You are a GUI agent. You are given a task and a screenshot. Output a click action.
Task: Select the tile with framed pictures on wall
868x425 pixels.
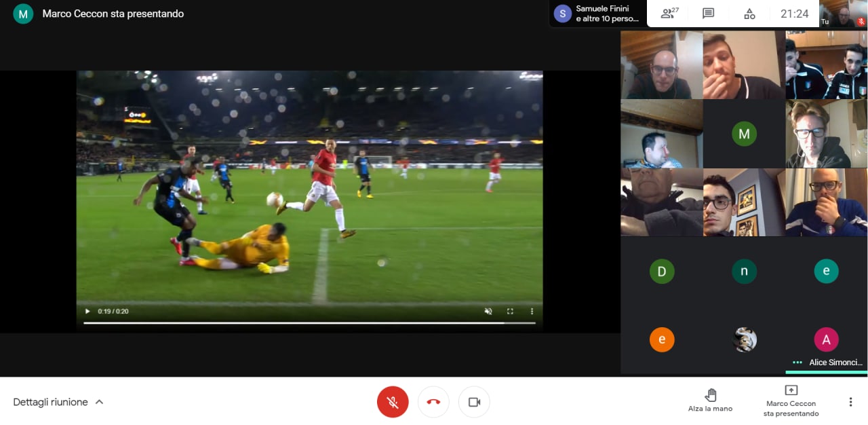[x=744, y=202]
